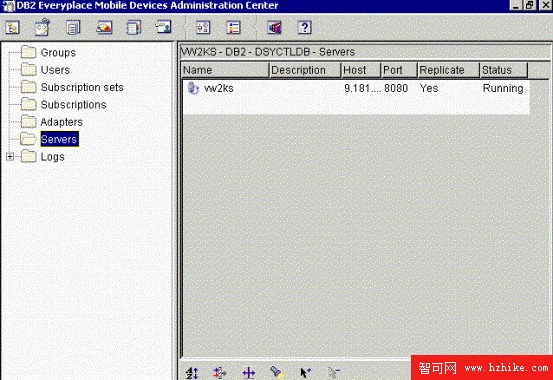Click the Running status cell
The height and width of the screenshot is (380, 553).
(503, 88)
